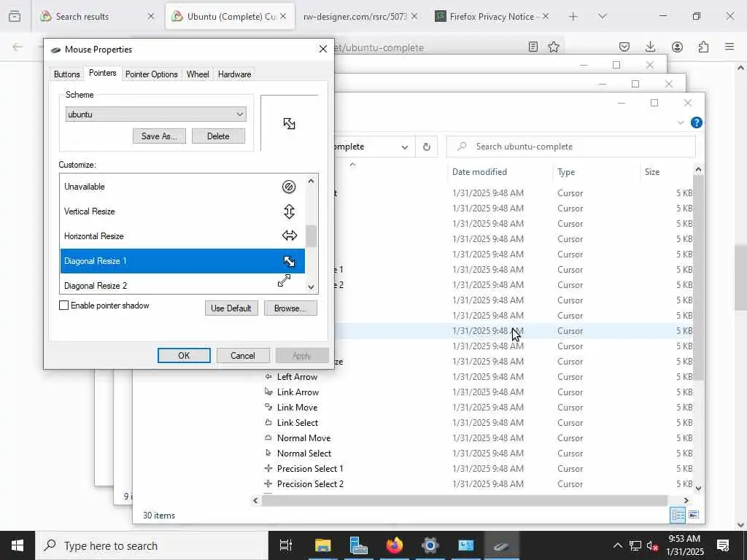The height and width of the screenshot is (560, 747).
Task: Click the Unavailable cursor icon in Customize list
Action: [289, 187]
